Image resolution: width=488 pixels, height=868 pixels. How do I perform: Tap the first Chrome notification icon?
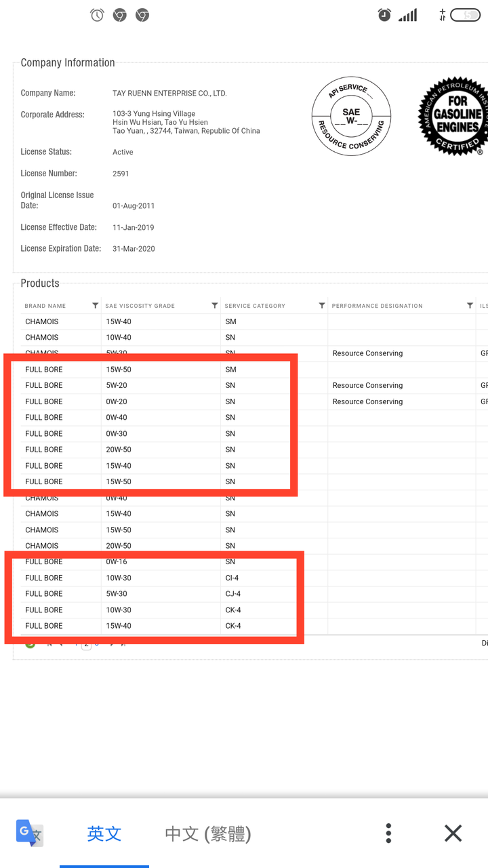[120, 15]
